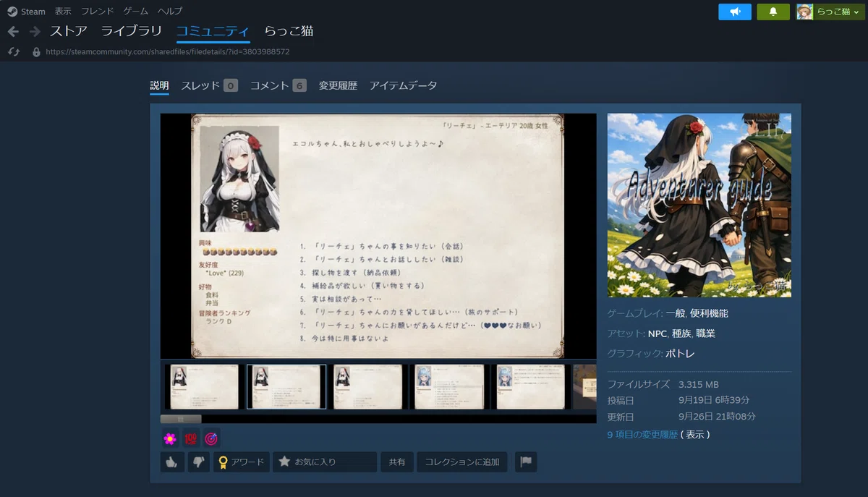Go to コミュニティ in navigation

tap(213, 31)
